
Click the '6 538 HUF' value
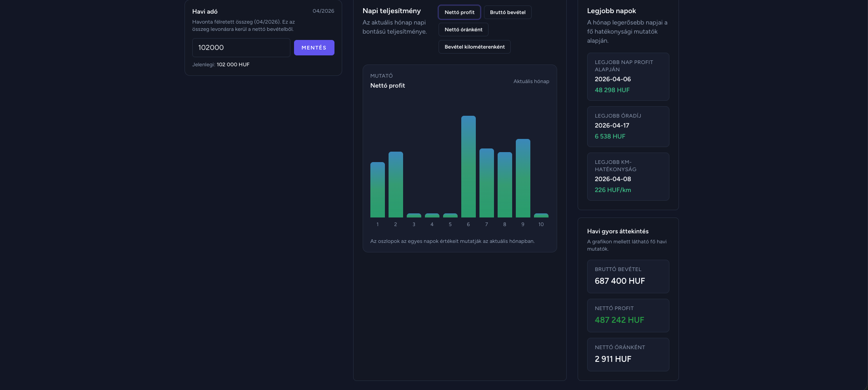pyautogui.click(x=610, y=136)
